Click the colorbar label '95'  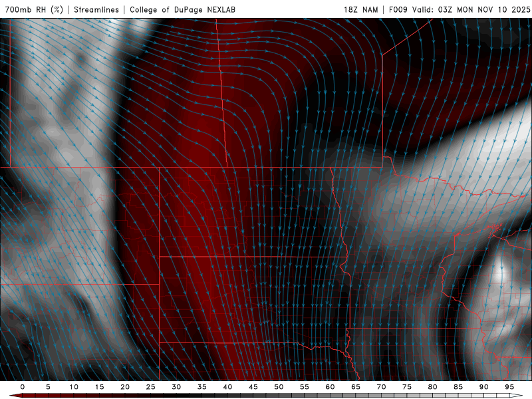point(509,387)
